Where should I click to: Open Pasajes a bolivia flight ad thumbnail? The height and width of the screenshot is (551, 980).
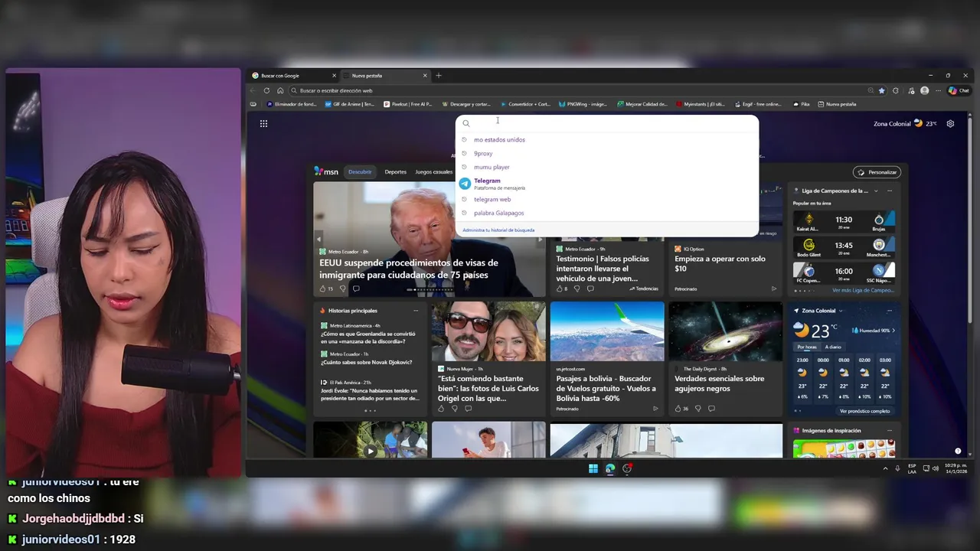[607, 331]
